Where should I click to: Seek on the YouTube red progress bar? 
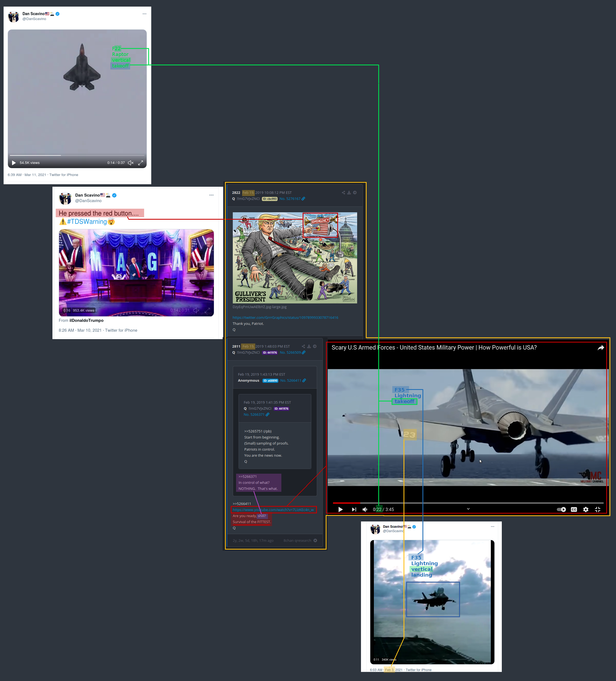468,503
